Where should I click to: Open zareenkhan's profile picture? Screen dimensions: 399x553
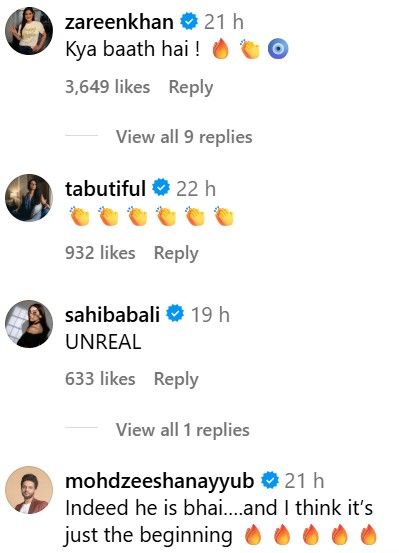(29, 31)
